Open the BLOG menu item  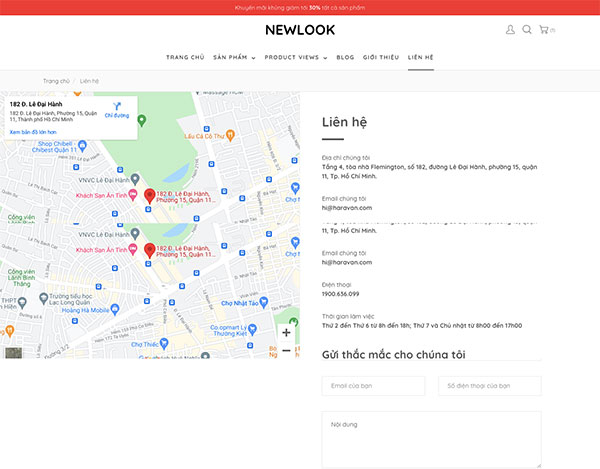coord(345,57)
